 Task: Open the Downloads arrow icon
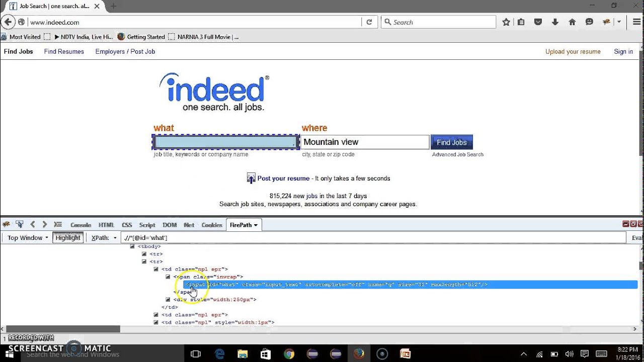pos(555,22)
